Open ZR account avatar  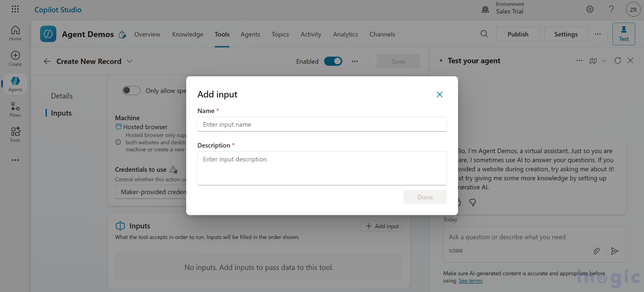coord(633,9)
